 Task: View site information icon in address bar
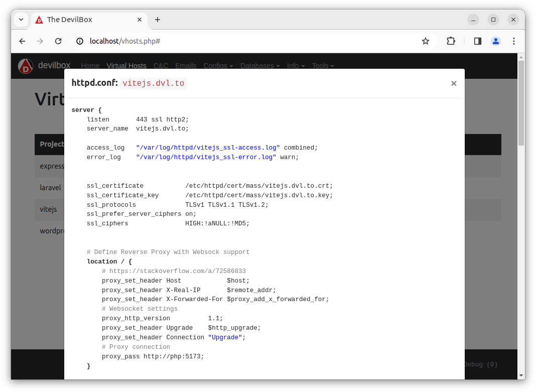80,41
